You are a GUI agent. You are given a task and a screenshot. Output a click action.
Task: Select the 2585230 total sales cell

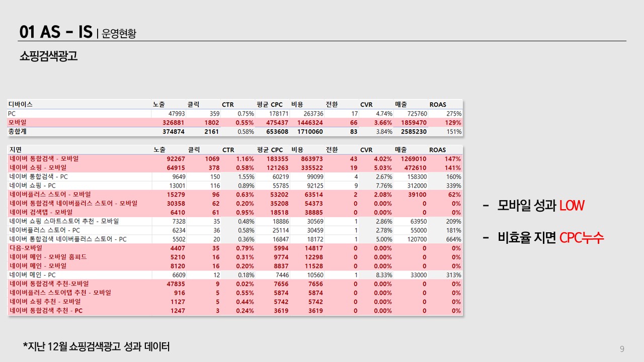tap(414, 132)
